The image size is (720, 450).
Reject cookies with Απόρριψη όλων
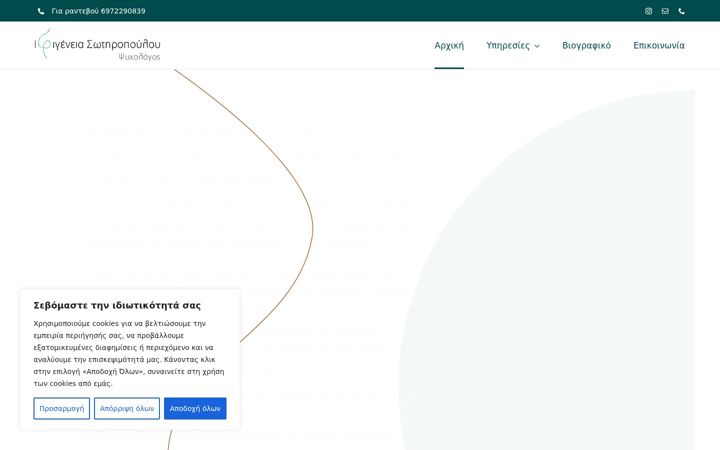pos(127,408)
